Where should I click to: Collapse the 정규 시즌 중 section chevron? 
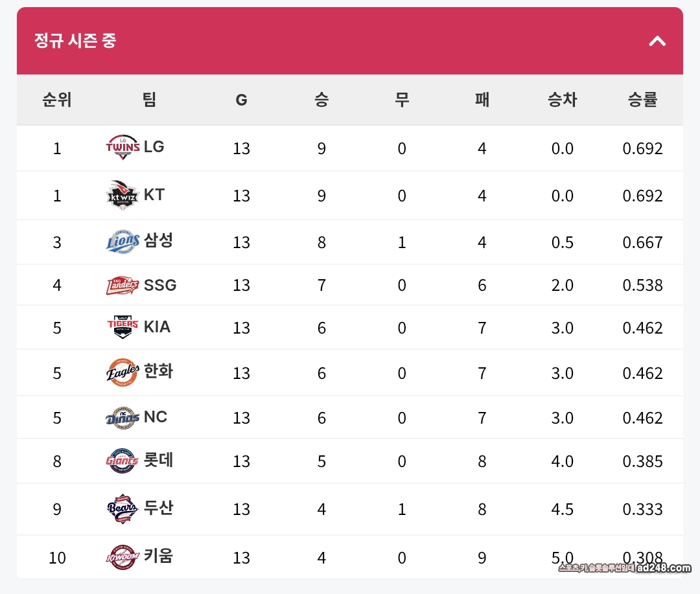(657, 41)
